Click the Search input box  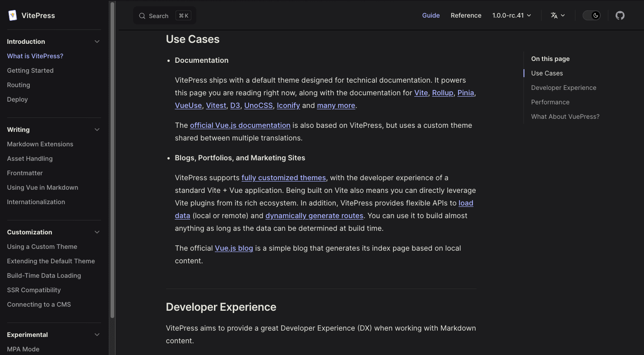coord(164,16)
